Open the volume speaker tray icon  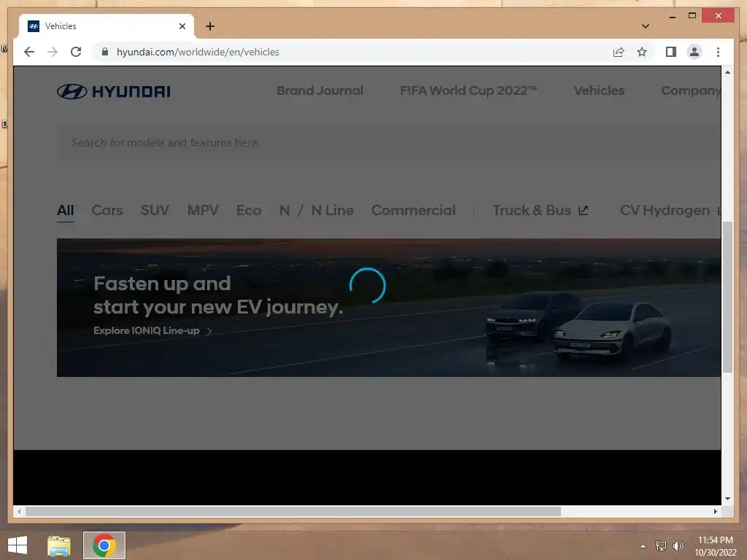(x=678, y=545)
